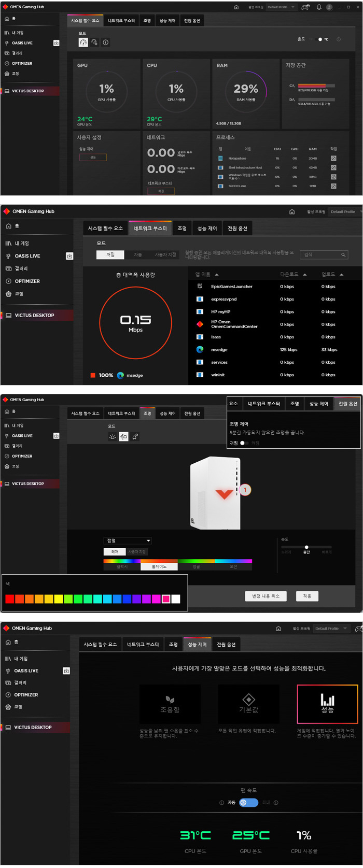Switch to 네트워크 부스터 tab in top window

(x=121, y=21)
